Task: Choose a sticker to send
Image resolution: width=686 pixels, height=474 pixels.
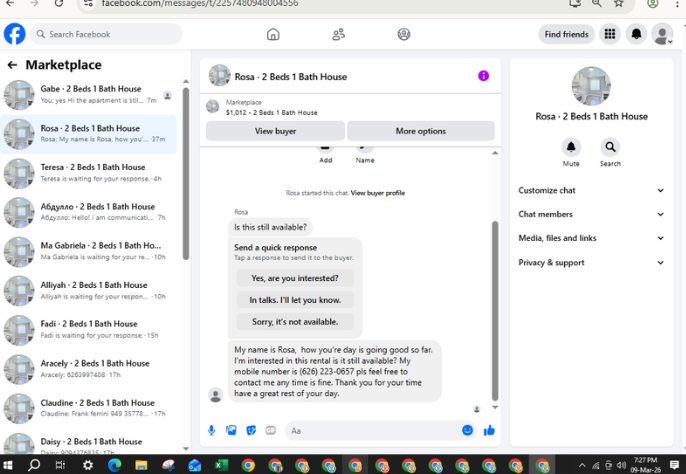Action: click(251, 430)
